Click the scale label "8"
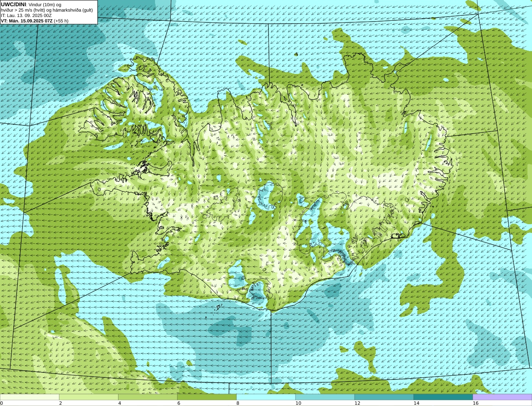Screen dimensions: 532x406 tap(238, 403)
